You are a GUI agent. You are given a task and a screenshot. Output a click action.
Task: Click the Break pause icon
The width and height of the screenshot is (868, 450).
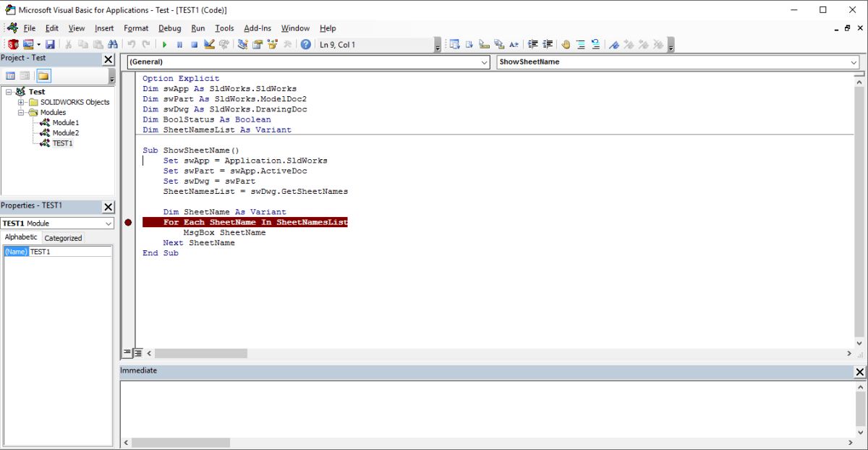pyautogui.click(x=179, y=45)
